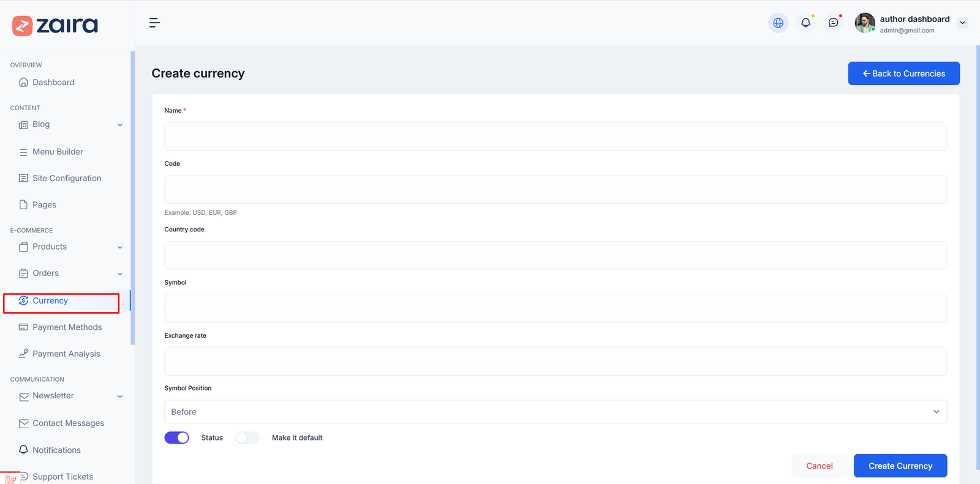Open the chat messages icon in header
The width and height of the screenshot is (980, 484).
pyautogui.click(x=833, y=23)
